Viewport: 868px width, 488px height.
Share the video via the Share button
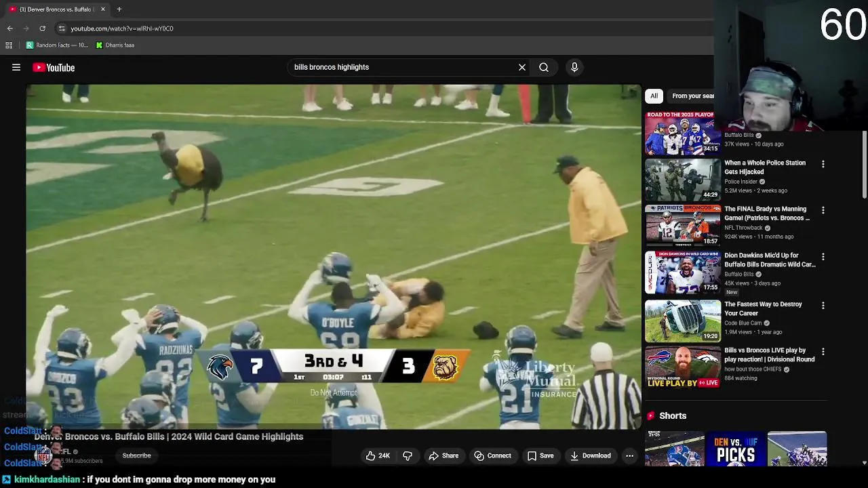(x=443, y=455)
